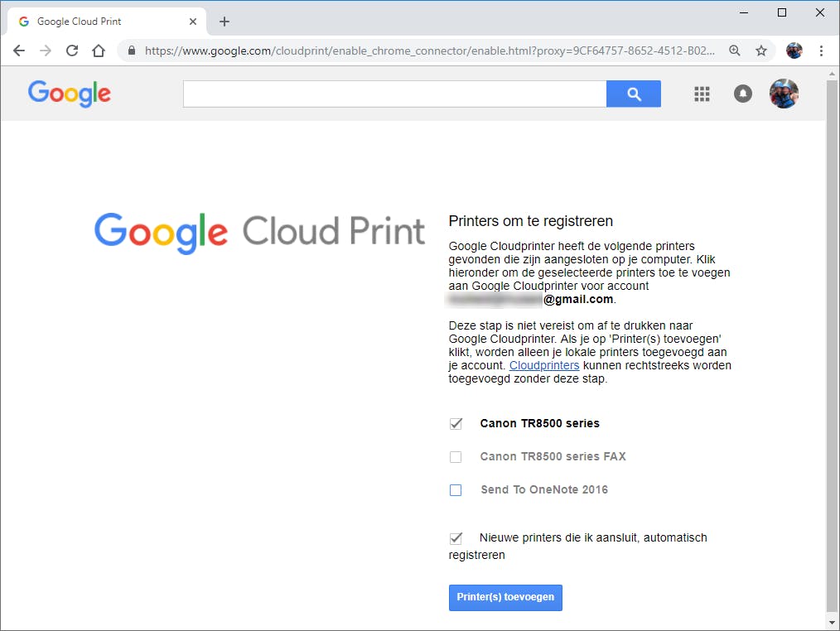Click the blue search button
Image resolution: width=840 pixels, height=631 pixels.
(634, 94)
